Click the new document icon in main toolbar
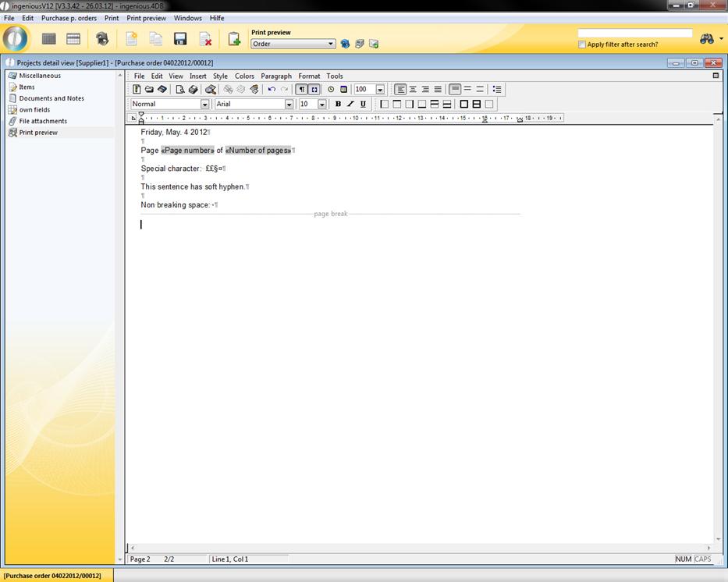 coord(131,39)
